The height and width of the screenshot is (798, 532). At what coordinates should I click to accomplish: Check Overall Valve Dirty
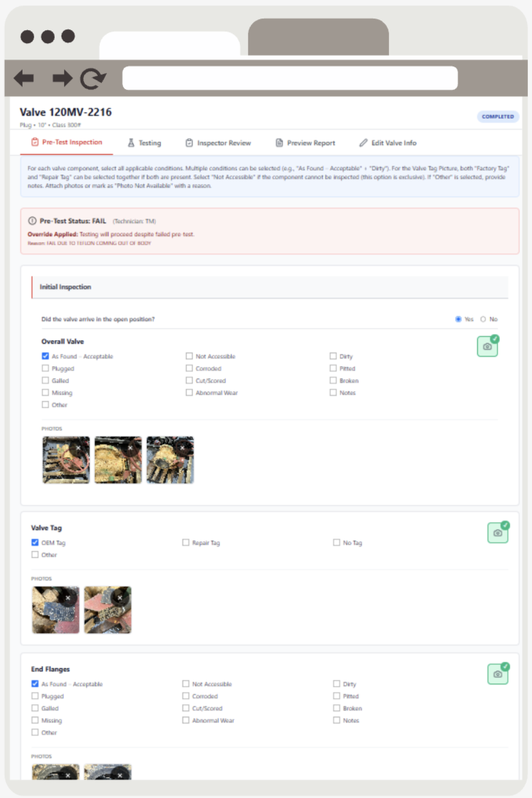coord(333,357)
